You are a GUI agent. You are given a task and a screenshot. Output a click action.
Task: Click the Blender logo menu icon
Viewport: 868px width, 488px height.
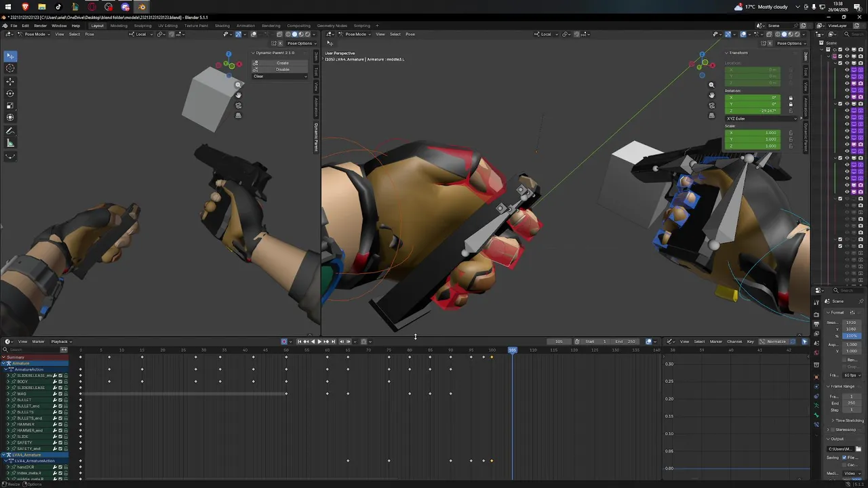click(x=5, y=26)
